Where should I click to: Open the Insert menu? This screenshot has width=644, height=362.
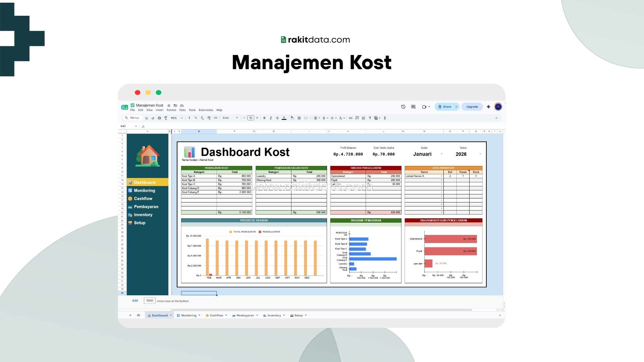[x=160, y=110]
